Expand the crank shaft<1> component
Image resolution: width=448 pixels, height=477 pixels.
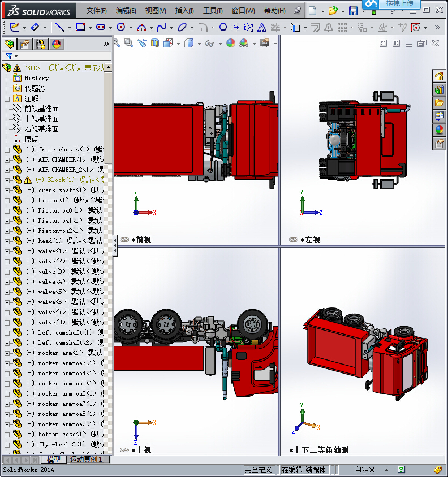[7, 190]
